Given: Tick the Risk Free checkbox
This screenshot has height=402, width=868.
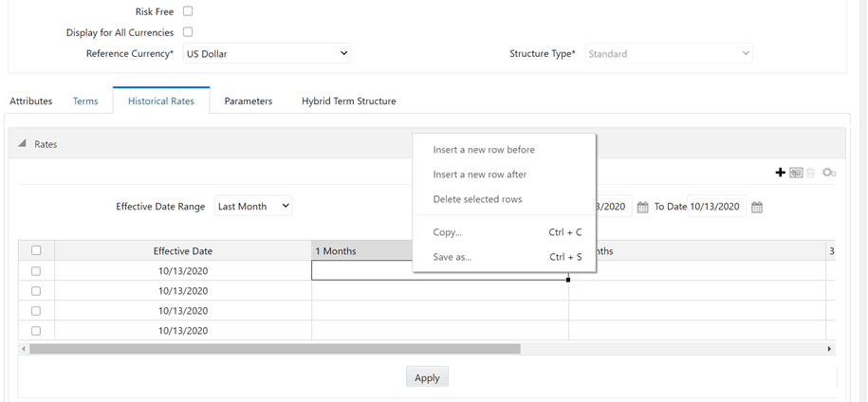Looking at the screenshot, I should 188,11.
